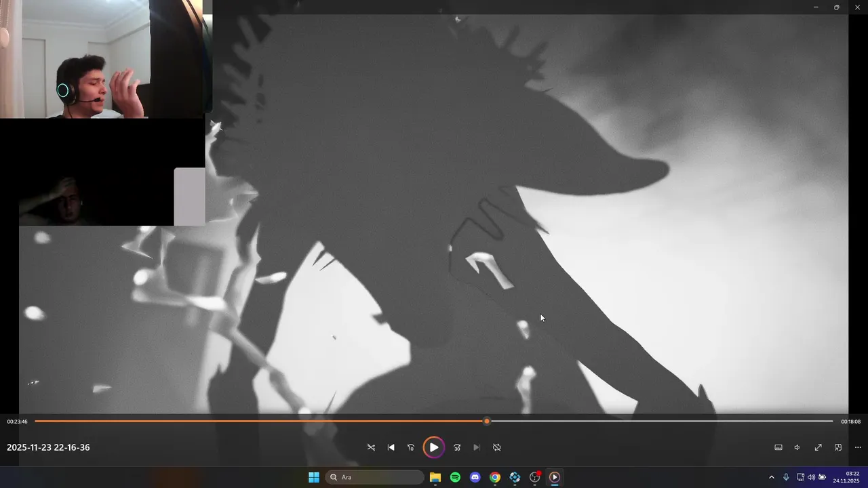This screenshot has height=488, width=868.
Task: Switch to mini player view
Action: 837,447
